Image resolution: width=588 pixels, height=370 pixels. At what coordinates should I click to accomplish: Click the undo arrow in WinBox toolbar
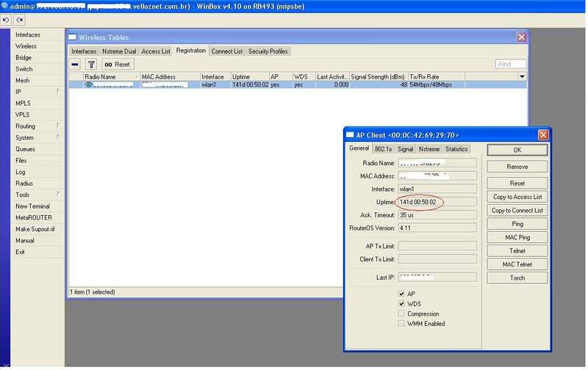(6, 20)
